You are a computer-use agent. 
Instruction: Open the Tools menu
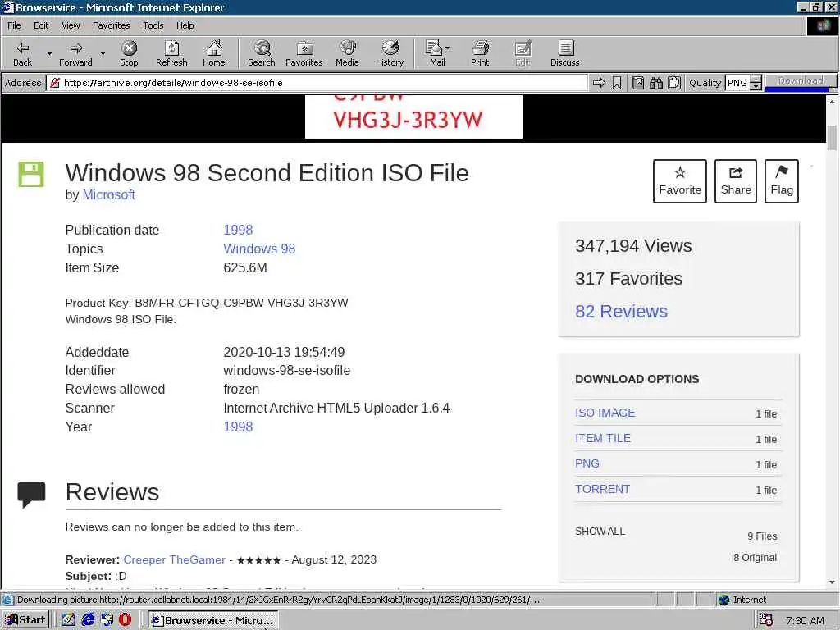[x=153, y=25]
